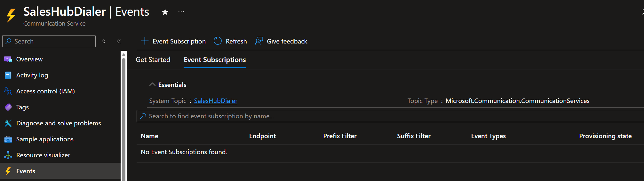The height and width of the screenshot is (181, 644).
Task: Click the Prefix Filter column header
Action: click(340, 136)
